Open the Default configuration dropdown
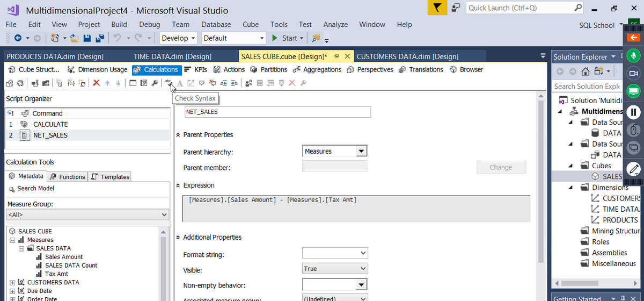 (233, 38)
